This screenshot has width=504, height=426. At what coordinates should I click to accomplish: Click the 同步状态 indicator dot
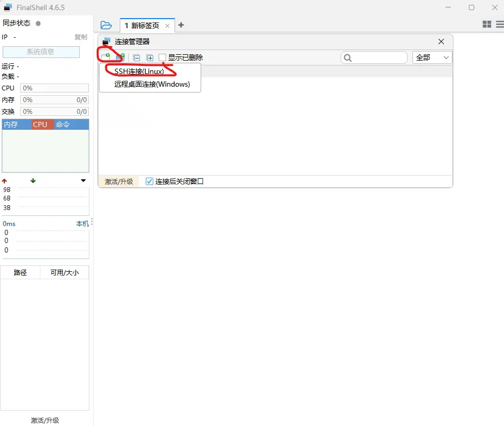[38, 23]
